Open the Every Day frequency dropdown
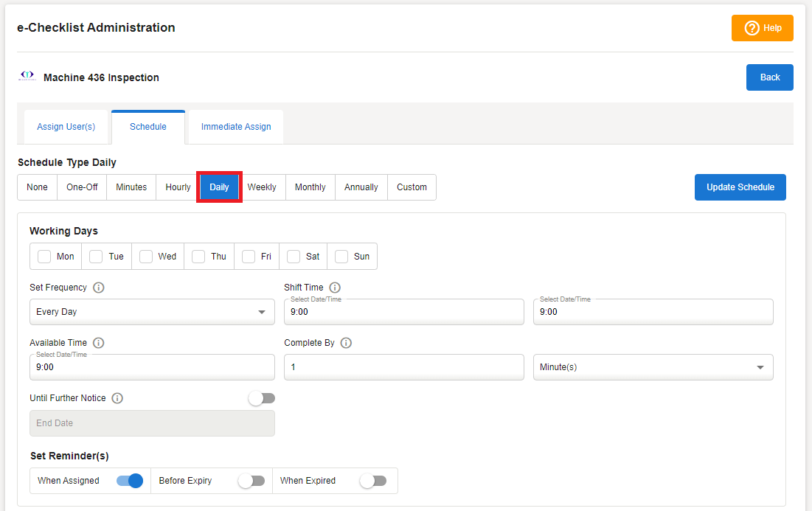Screen dimensions: 812x511 point(151,312)
